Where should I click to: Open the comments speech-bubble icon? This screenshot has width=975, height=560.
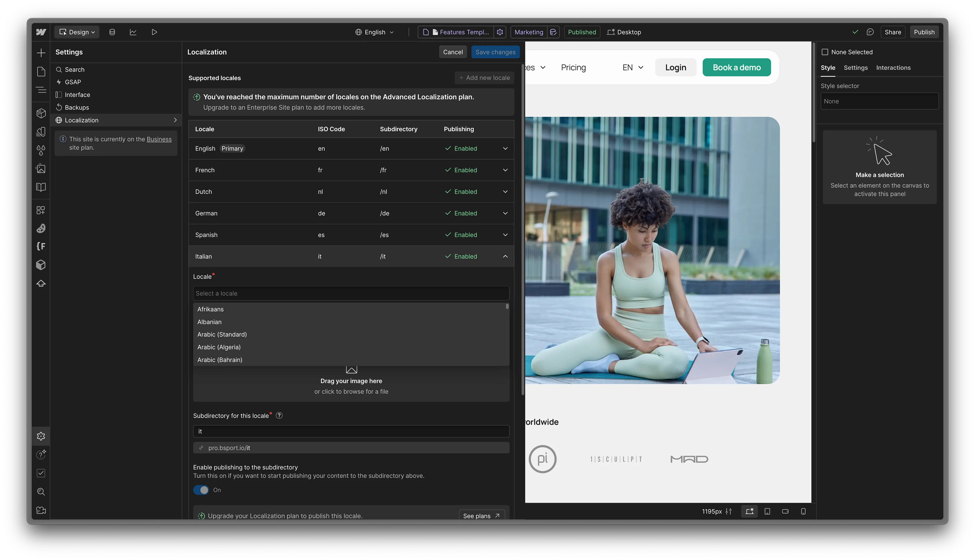870,32
